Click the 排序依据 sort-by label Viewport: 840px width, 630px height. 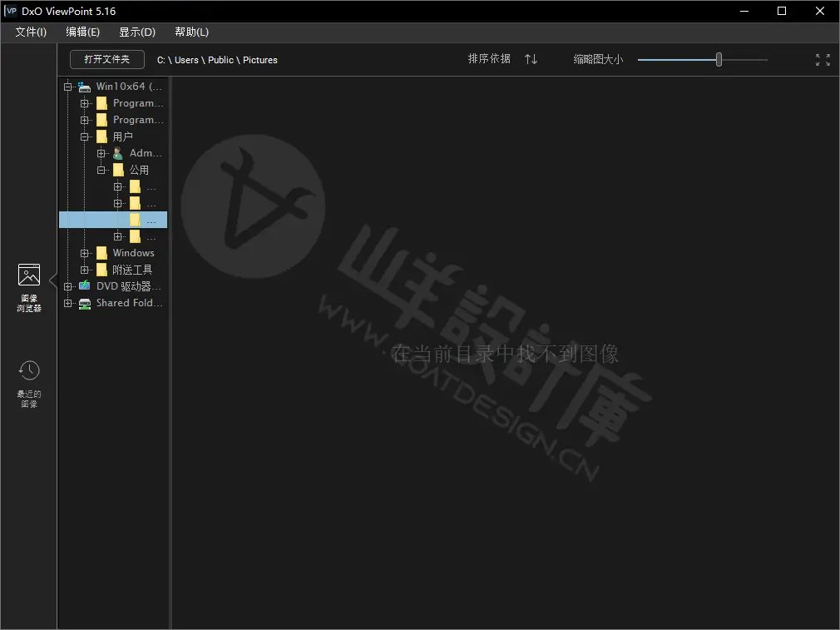489,59
